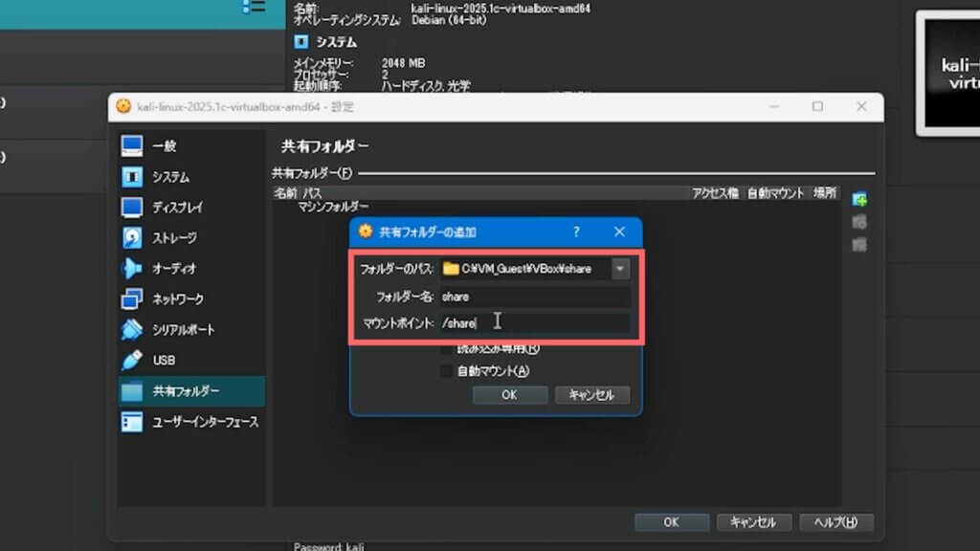Close the 共有フォルダーの追加 dialog
The image size is (980, 551).
[619, 231]
